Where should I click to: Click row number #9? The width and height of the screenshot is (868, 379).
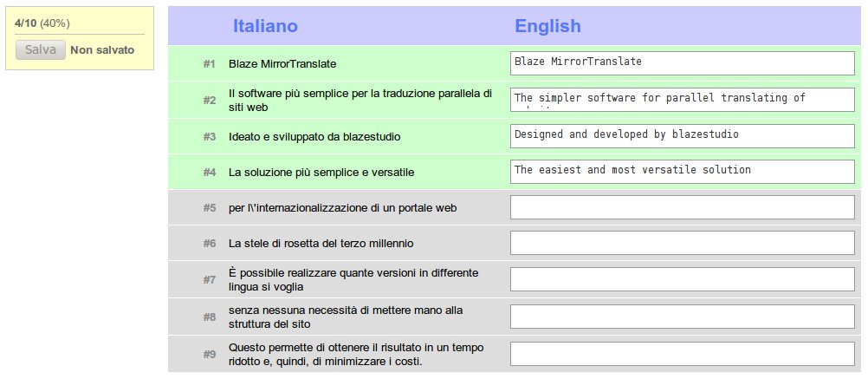[209, 354]
